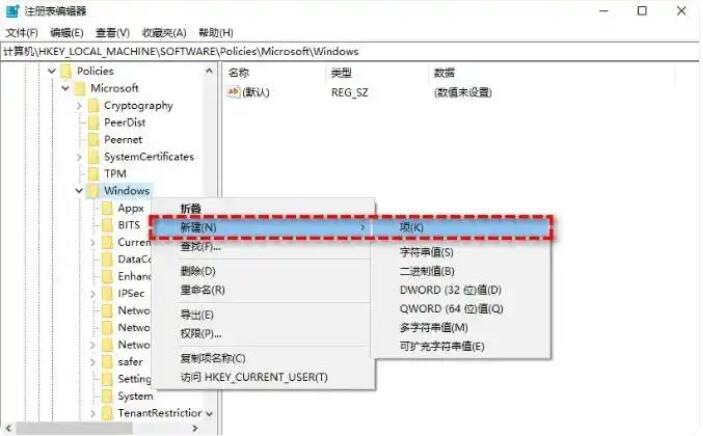Click the Registry Editor app icon in title bar
Viewport: 703px width, 436px height.
[x=12, y=11]
